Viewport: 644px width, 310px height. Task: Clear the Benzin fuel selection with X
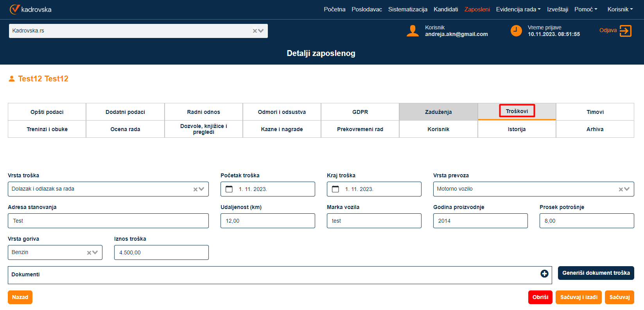pyautogui.click(x=89, y=252)
